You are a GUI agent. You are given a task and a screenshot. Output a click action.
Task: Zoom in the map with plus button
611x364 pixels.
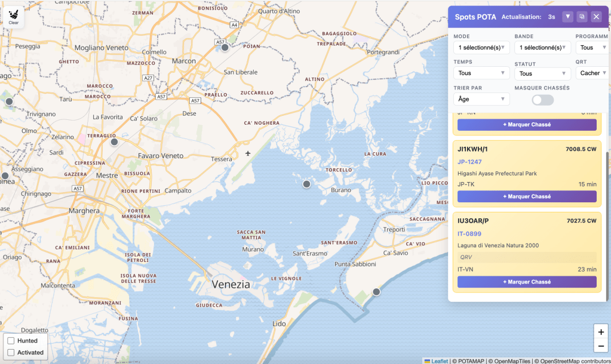(x=601, y=332)
